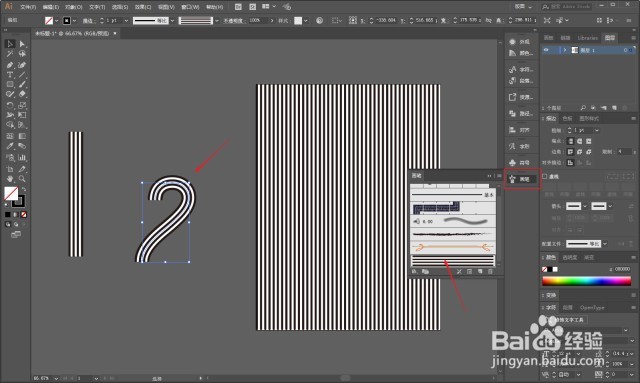Viewport: 640px width, 383px height.
Task: Click the fill swatch in the toolbox
Action: pos(11,194)
